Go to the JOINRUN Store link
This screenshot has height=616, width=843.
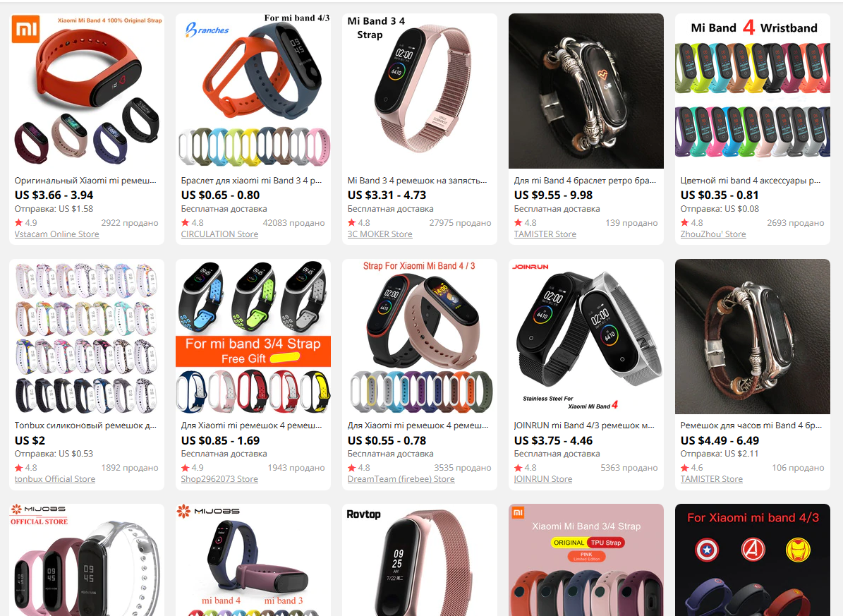[x=543, y=479]
